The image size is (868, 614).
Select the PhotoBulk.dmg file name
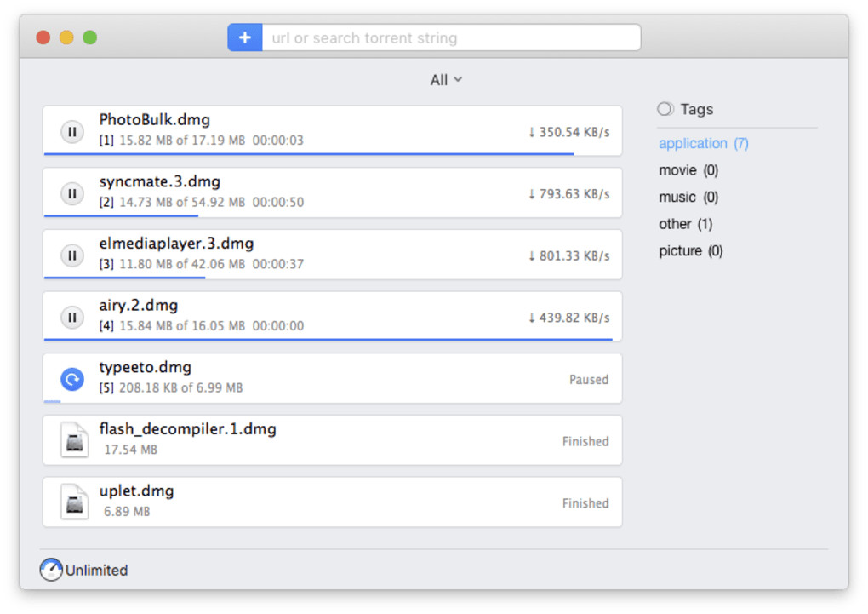pos(154,120)
